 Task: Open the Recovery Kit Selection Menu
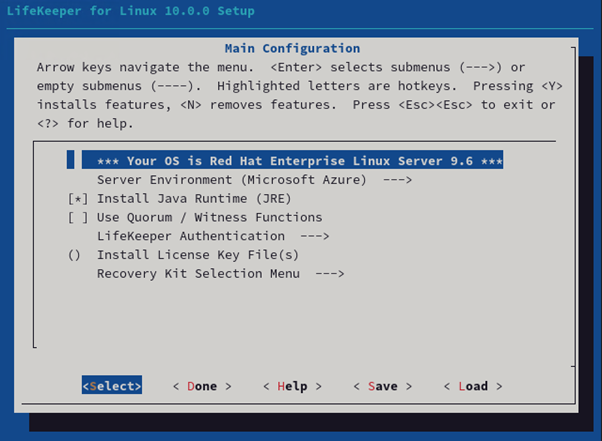[198, 274]
